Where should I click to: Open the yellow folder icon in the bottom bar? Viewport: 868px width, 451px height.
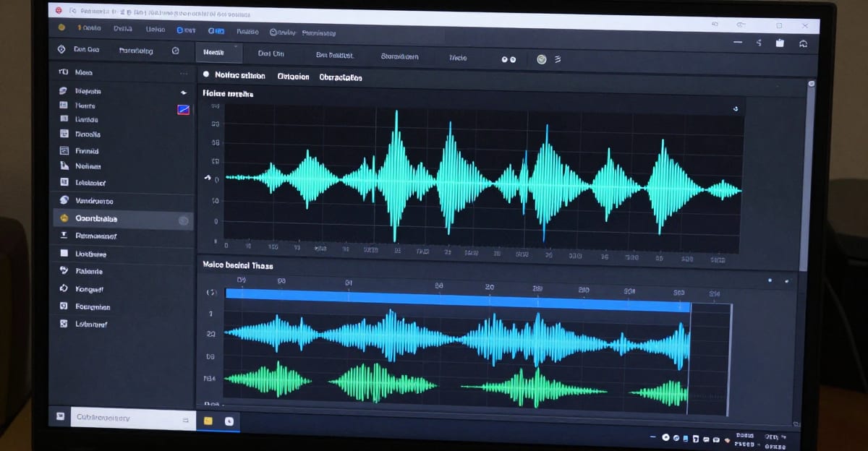(208, 421)
